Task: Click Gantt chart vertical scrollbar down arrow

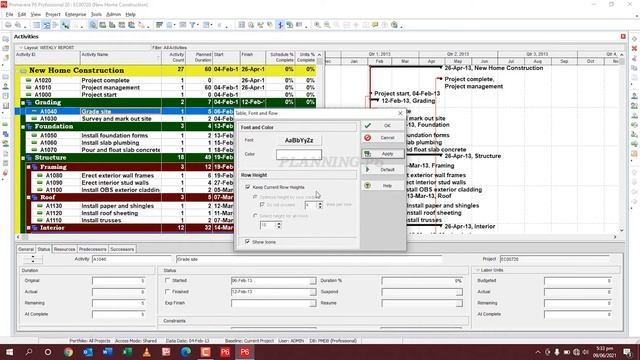Action: (622, 230)
